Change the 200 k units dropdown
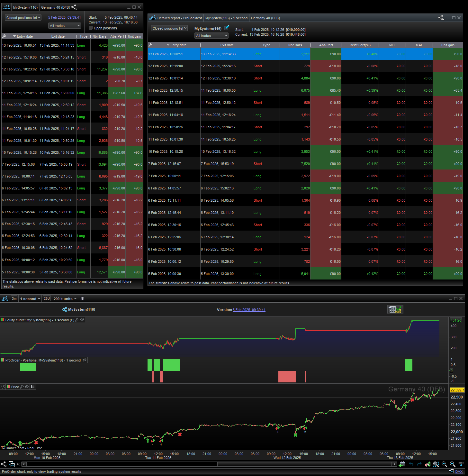 point(65,298)
